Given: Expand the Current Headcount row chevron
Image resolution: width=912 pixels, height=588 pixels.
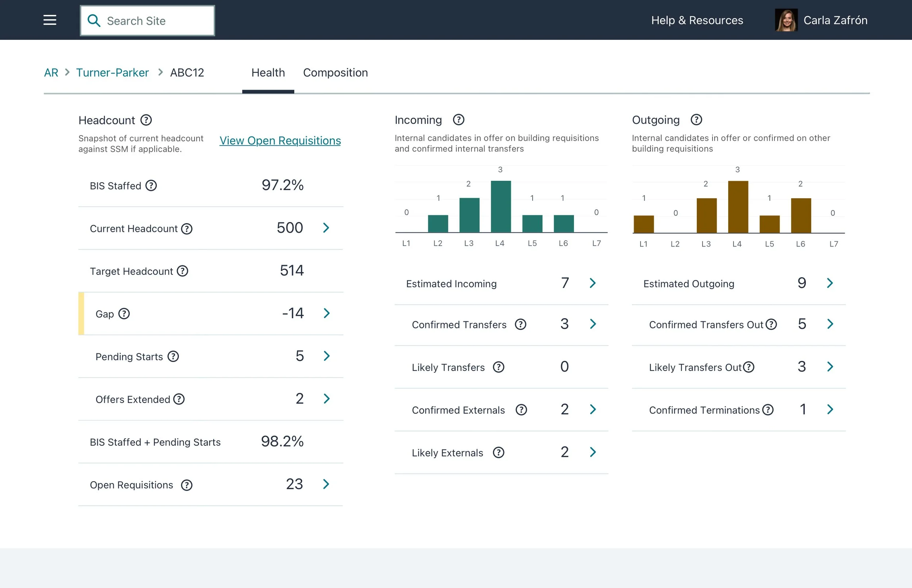Looking at the screenshot, I should [x=326, y=228].
